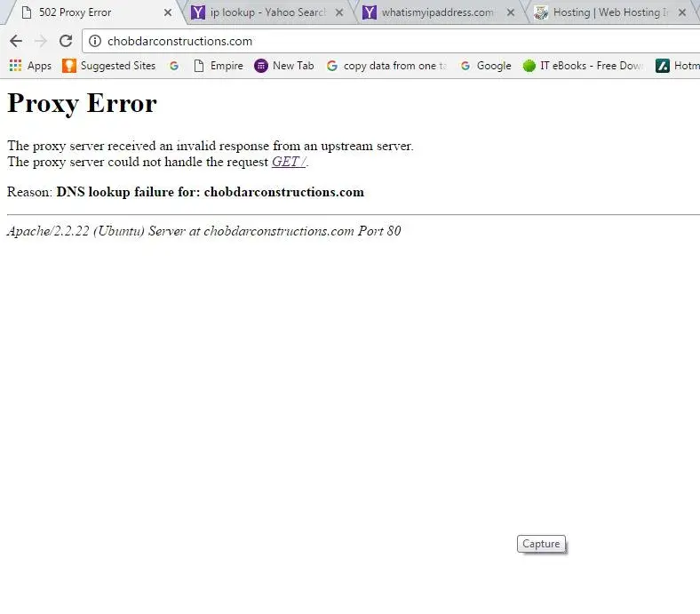This screenshot has width=700, height=614.
Task: Close the whatismyipaddress.com tab
Action: tap(511, 12)
